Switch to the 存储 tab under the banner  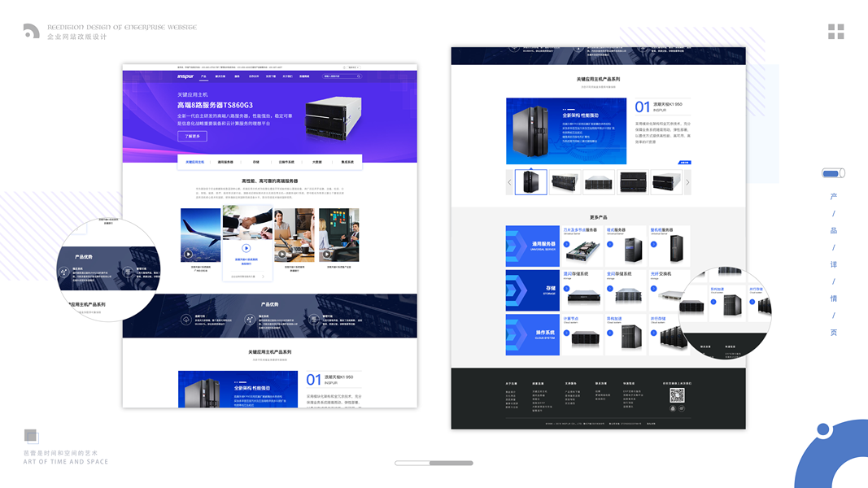[255, 162]
